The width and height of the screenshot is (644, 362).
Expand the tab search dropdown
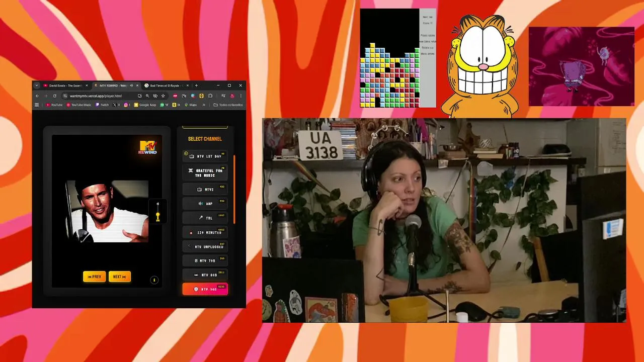coord(37,85)
